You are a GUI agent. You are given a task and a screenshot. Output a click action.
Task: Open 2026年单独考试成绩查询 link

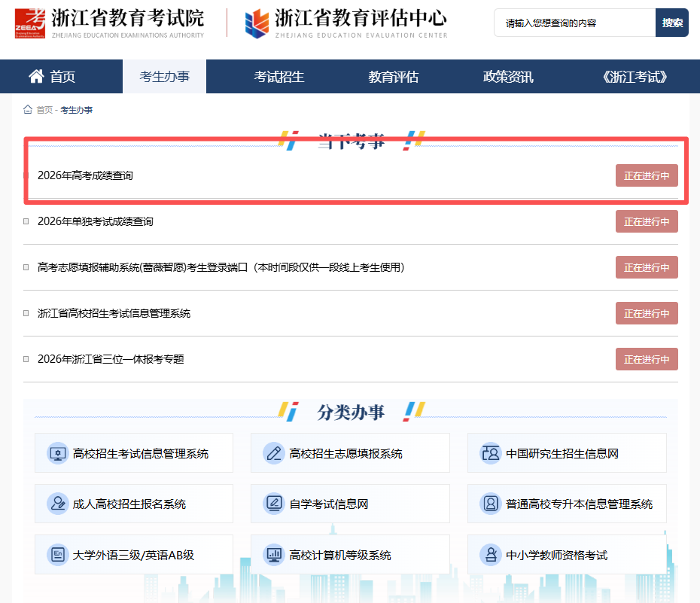pos(96,221)
